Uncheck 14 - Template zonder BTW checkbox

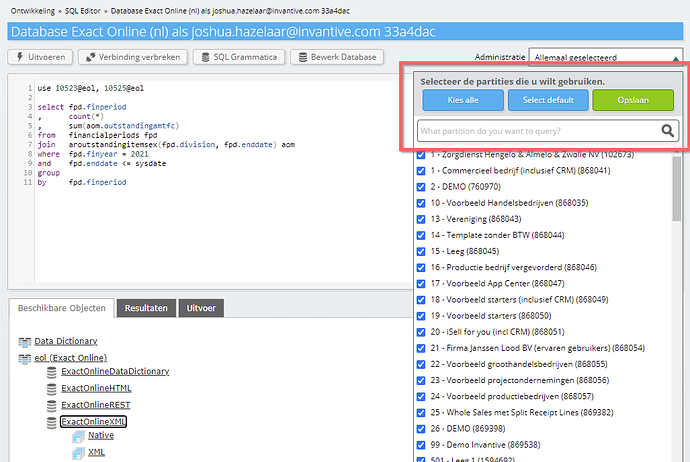[x=421, y=235]
